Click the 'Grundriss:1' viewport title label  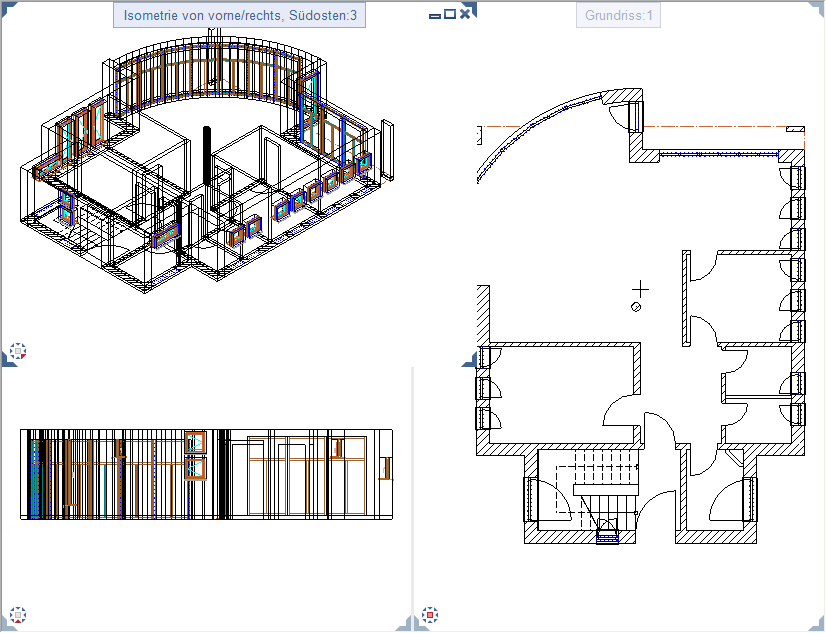618,15
